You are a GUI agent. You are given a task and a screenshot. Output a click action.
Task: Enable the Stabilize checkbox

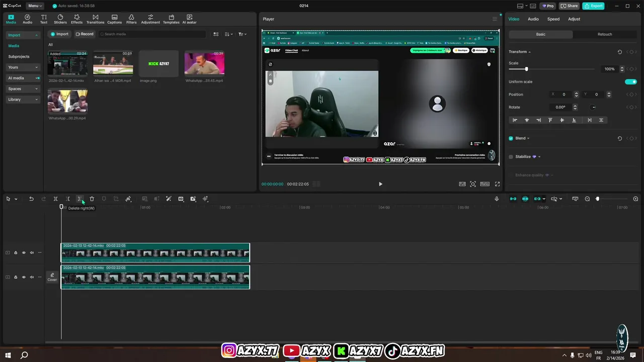click(511, 157)
